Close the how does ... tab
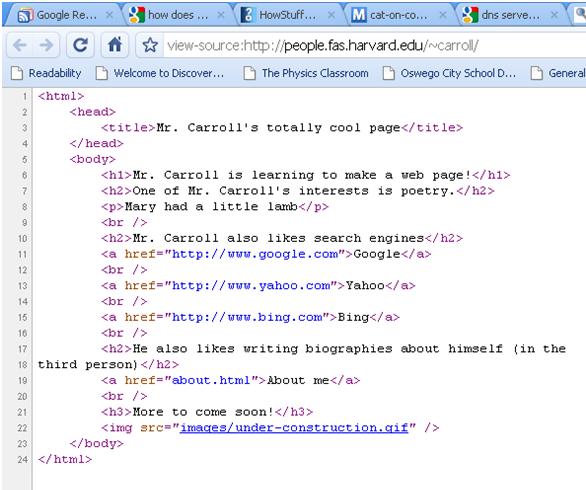This screenshot has width=586, height=490. (221, 15)
